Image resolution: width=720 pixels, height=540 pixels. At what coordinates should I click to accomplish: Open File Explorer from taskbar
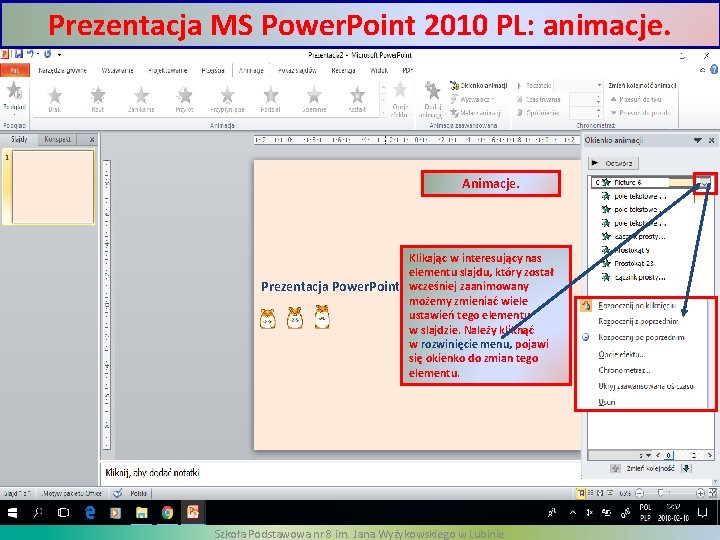coord(142,512)
